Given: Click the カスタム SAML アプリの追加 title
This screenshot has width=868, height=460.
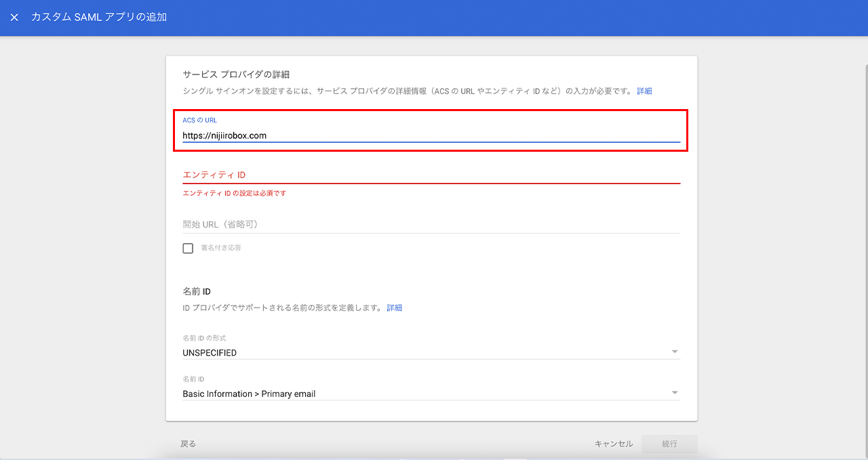Looking at the screenshot, I should (x=99, y=17).
